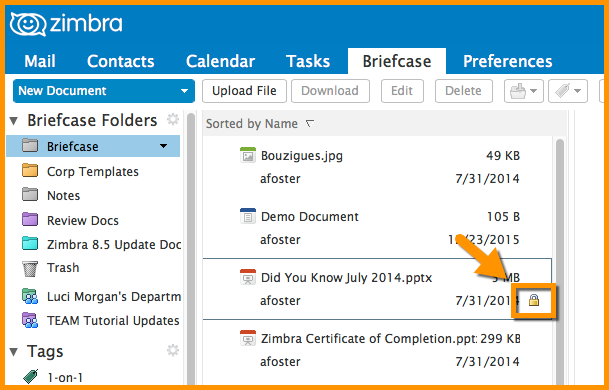Select the Briefcase tab
The width and height of the screenshot is (609, 390).
coord(397,61)
